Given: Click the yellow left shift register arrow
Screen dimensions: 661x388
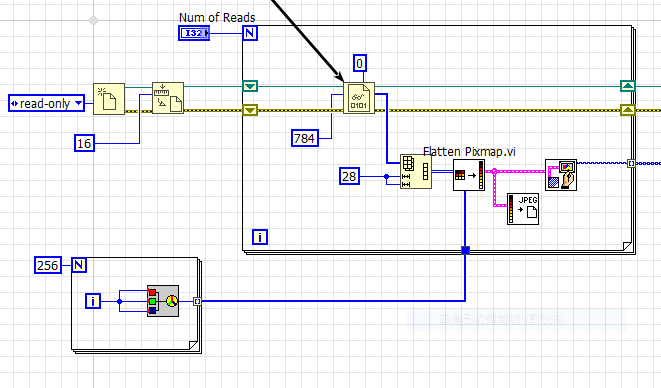Looking at the screenshot, I should 250,110.
